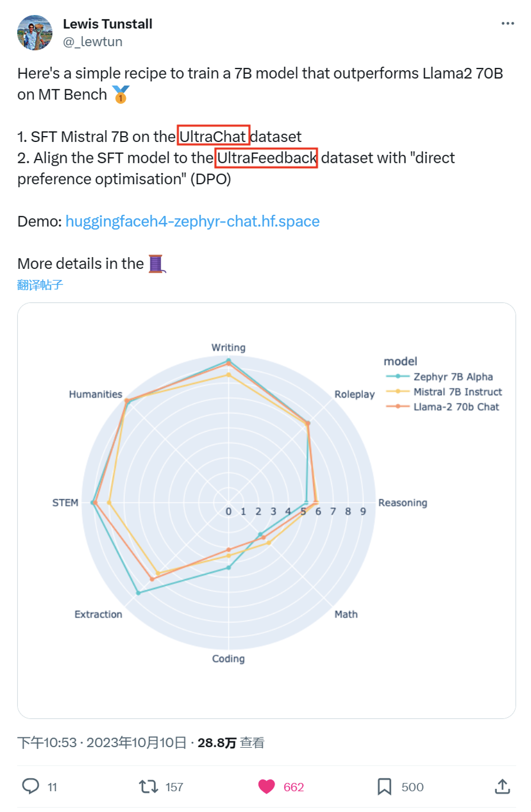This screenshot has width=531, height=812.
Task: Click the 662 likes count
Action: tap(294, 787)
